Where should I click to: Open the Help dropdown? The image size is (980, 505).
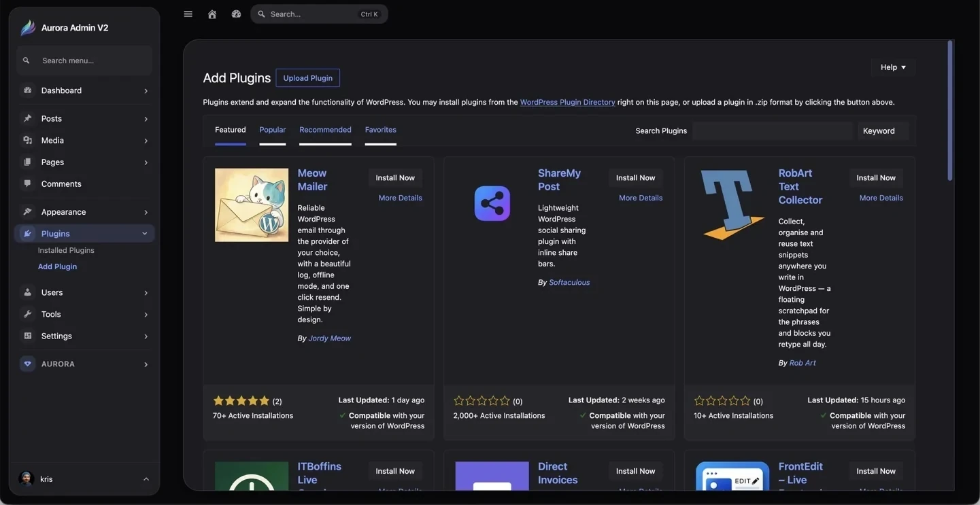point(893,67)
